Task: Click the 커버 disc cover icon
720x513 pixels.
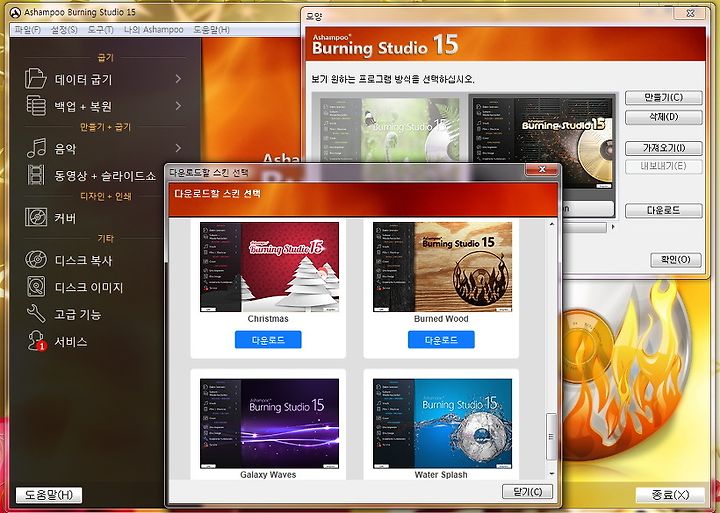Action: (x=36, y=217)
